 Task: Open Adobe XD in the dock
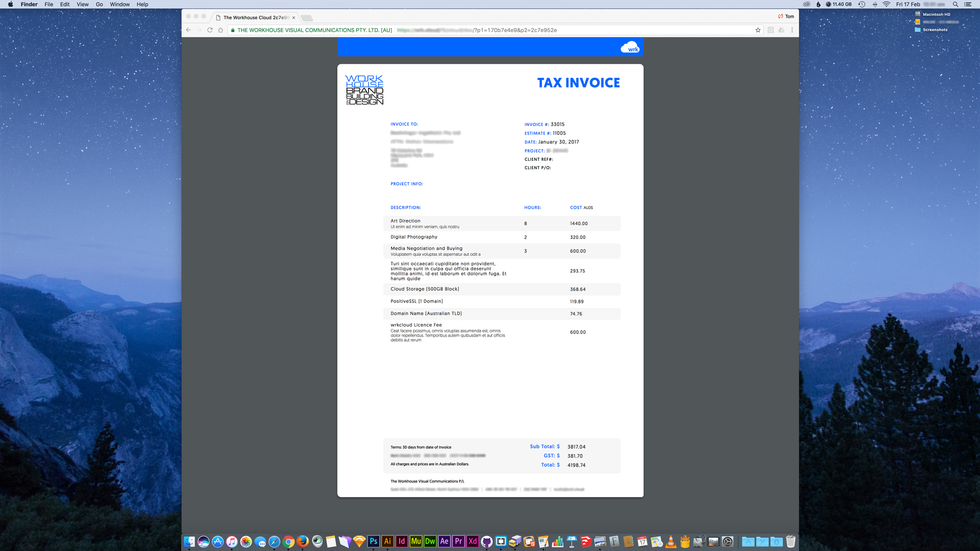473,541
